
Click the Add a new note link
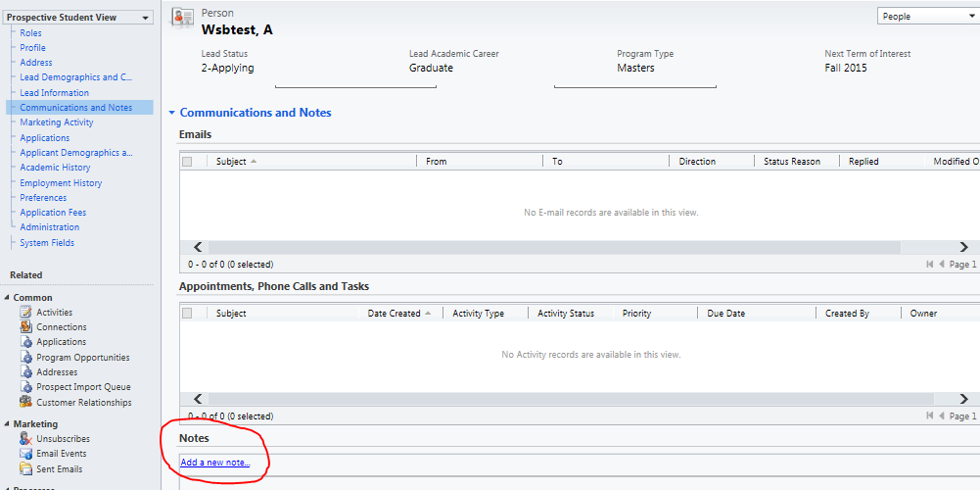tap(214, 463)
